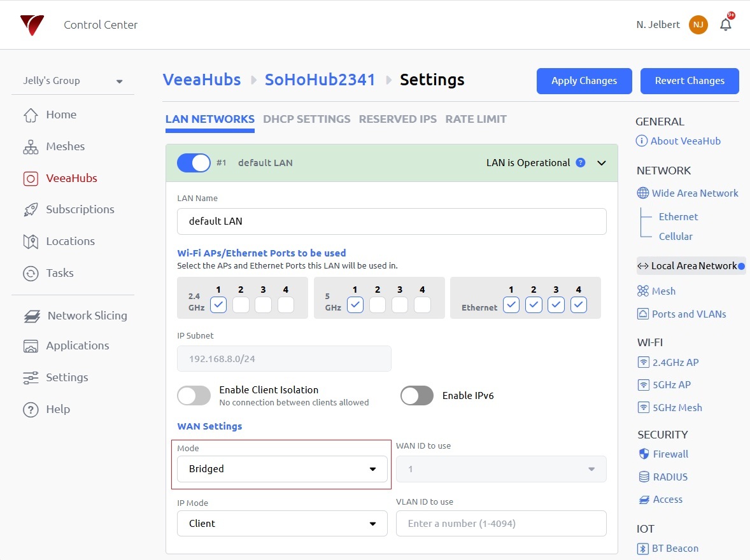Click the RADIUS database icon

point(644,477)
